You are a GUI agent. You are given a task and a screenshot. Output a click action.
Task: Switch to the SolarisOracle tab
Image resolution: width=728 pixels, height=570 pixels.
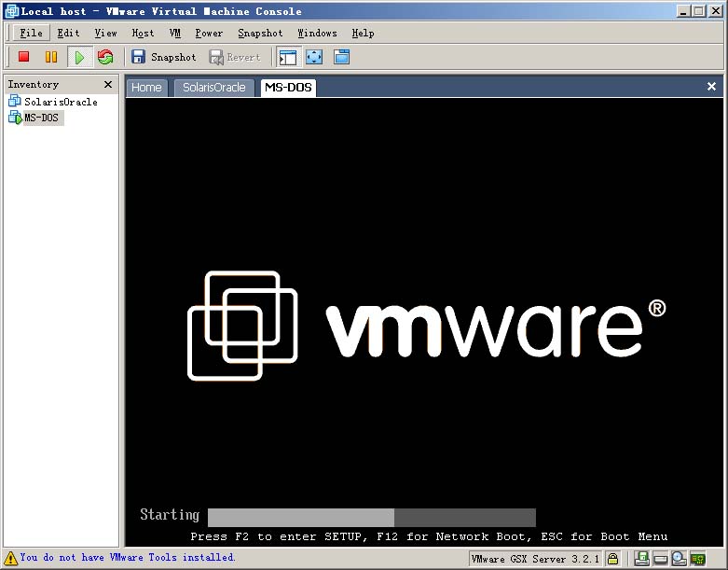(x=214, y=88)
